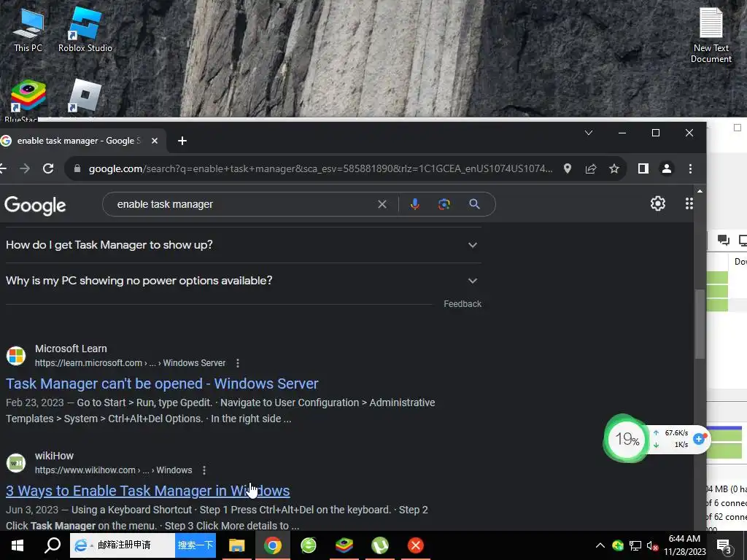Start voice search with microphone
Image resolution: width=747 pixels, height=560 pixels.
point(415,204)
